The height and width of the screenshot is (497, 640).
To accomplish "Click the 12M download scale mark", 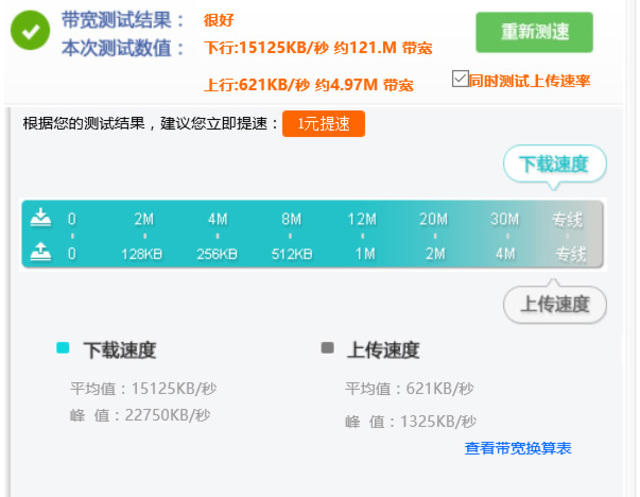I will point(362,219).
